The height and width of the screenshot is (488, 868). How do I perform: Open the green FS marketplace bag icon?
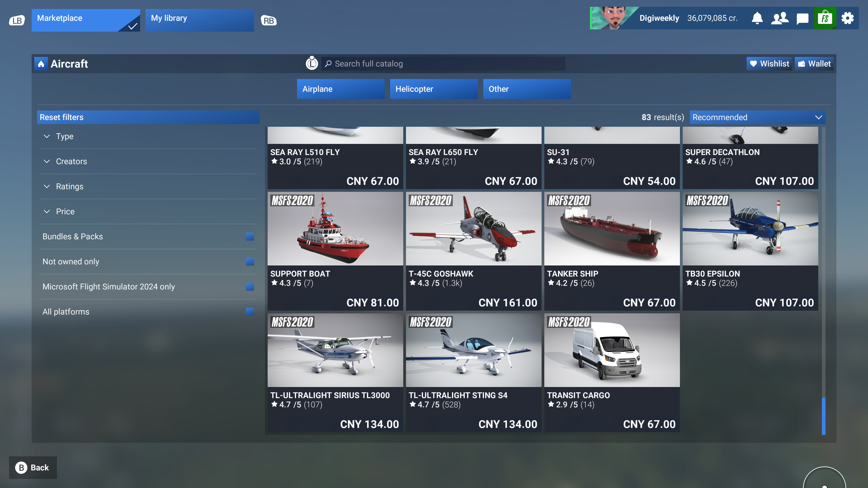coord(825,18)
